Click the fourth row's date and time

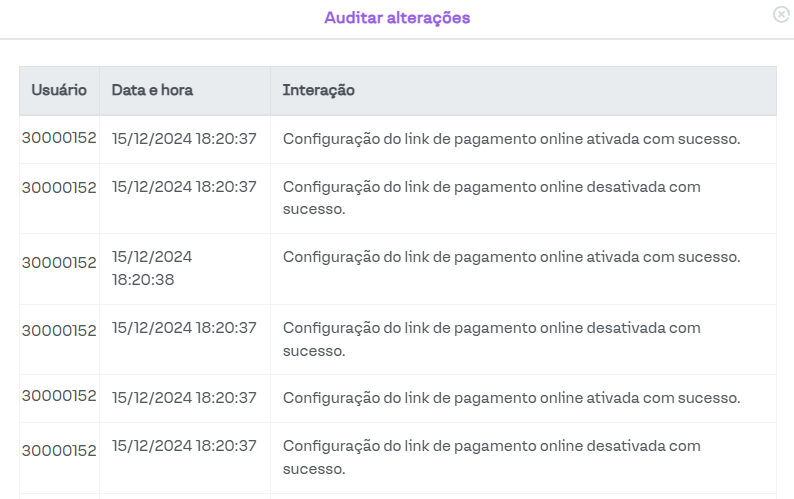184,328
